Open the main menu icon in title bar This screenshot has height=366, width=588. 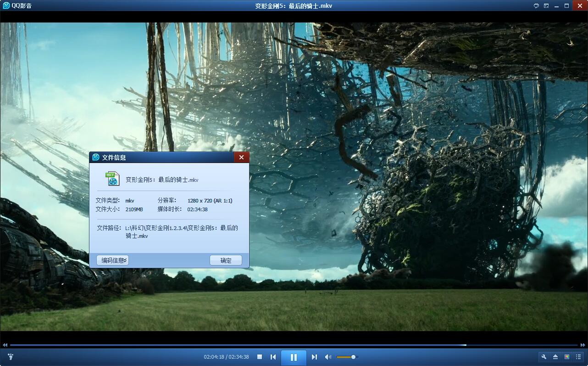(546, 6)
